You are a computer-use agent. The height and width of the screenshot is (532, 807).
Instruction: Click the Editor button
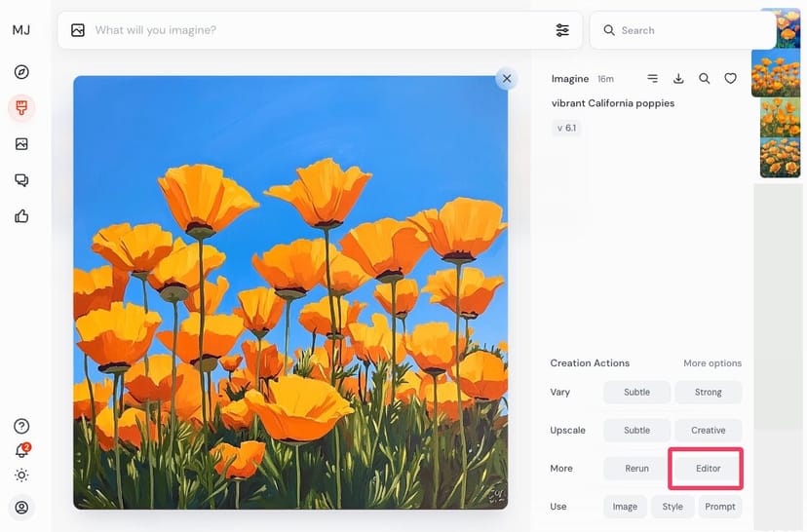pos(708,469)
